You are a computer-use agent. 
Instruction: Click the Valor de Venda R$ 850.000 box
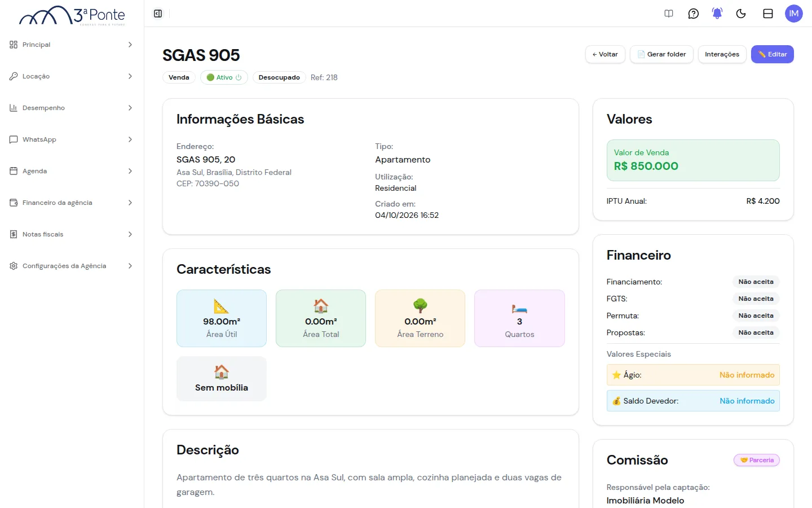(x=693, y=160)
